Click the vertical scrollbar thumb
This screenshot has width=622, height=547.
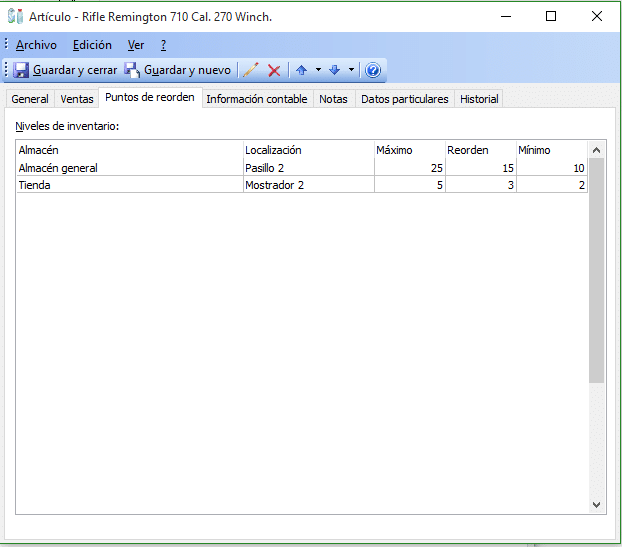pos(596,271)
